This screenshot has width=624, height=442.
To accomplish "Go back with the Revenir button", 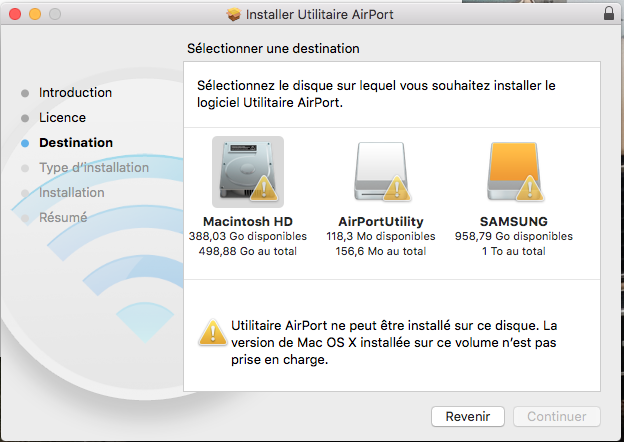I will click(468, 417).
